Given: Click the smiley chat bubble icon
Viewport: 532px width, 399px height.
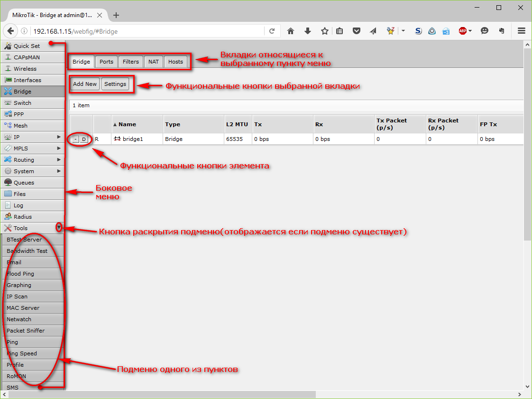Looking at the screenshot, I should point(485,31).
